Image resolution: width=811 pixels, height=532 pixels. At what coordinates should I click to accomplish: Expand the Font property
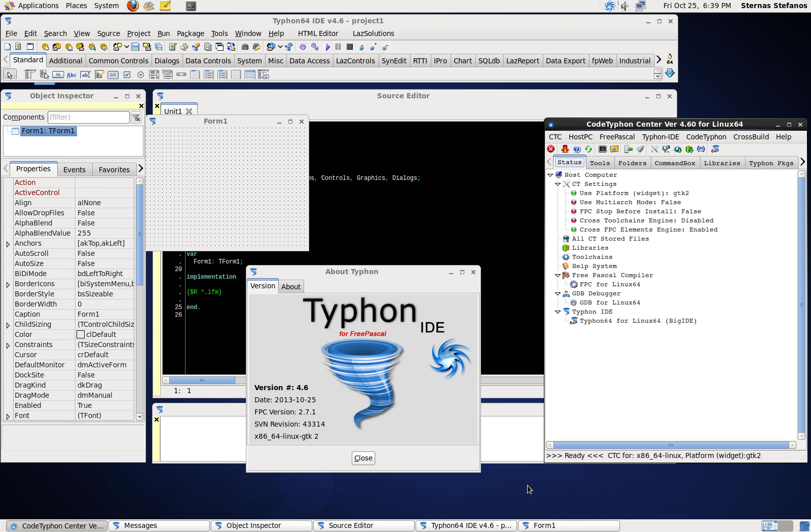8,416
